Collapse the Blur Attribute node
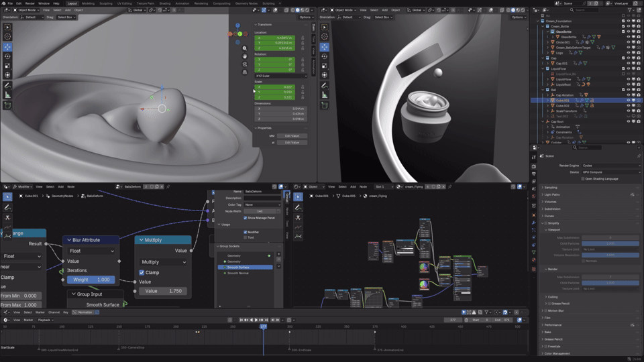The image size is (644, 362). pos(69,240)
